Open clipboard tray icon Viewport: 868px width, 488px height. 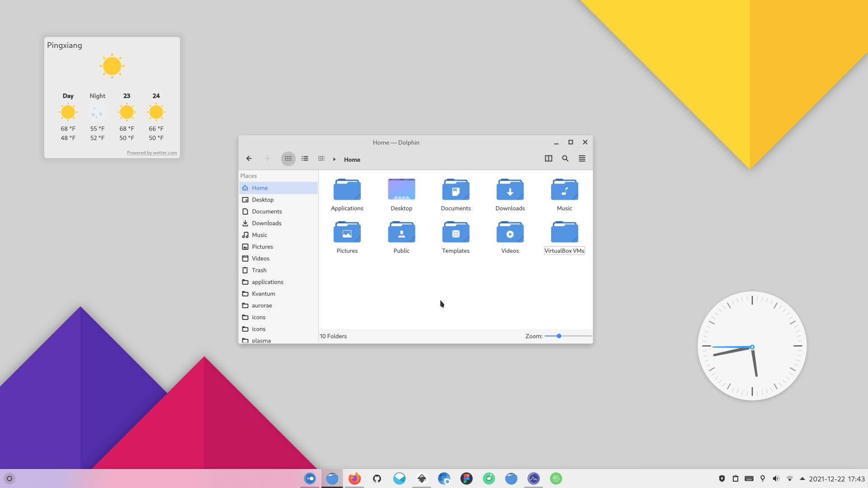[736, 479]
